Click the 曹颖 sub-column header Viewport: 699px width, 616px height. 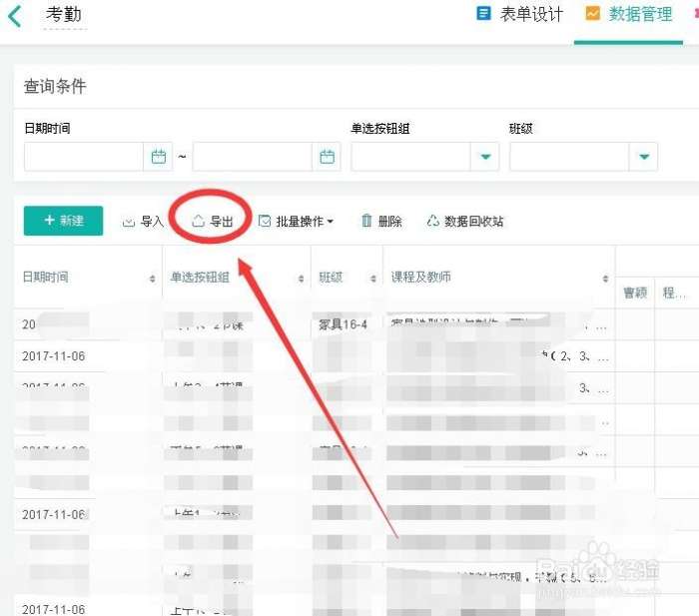(635, 293)
